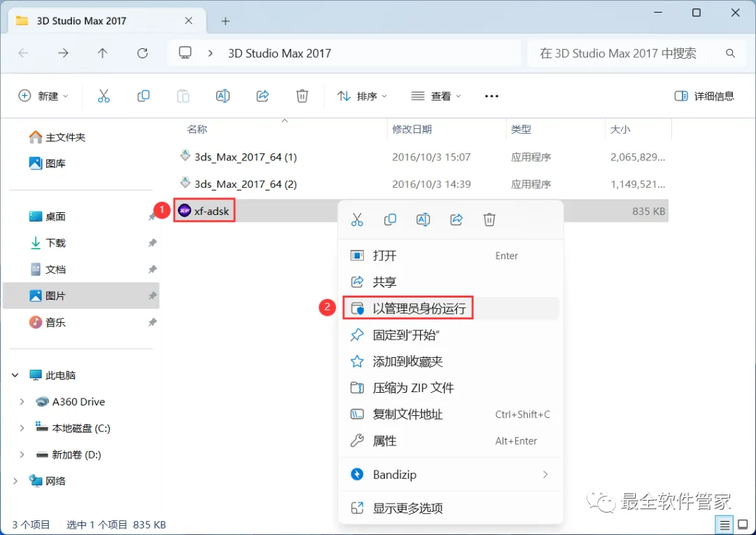Select 添加到收藏夹 menu entry
The image size is (756, 535).
tap(451, 361)
